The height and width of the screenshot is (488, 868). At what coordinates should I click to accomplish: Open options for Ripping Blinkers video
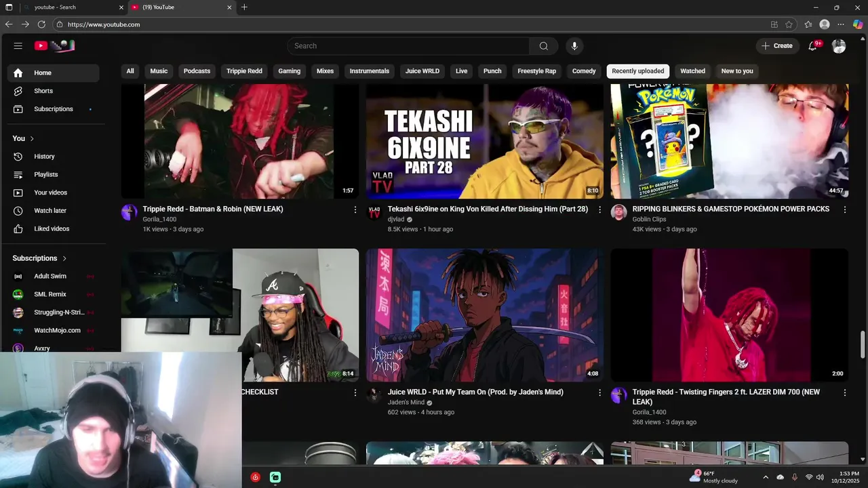[844, 210]
